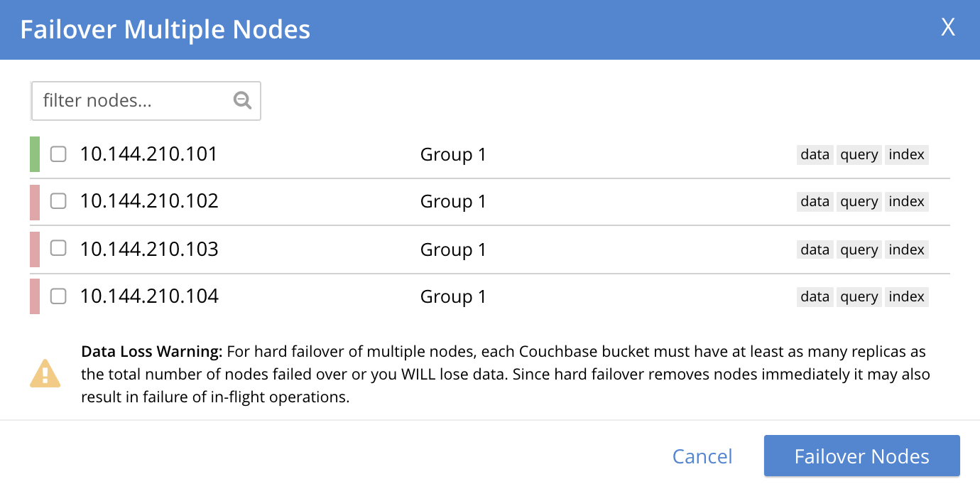Viewport: 980px width, 489px height.
Task: Click the index service badge on 10.144.210.103
Action: coord(906,249)
